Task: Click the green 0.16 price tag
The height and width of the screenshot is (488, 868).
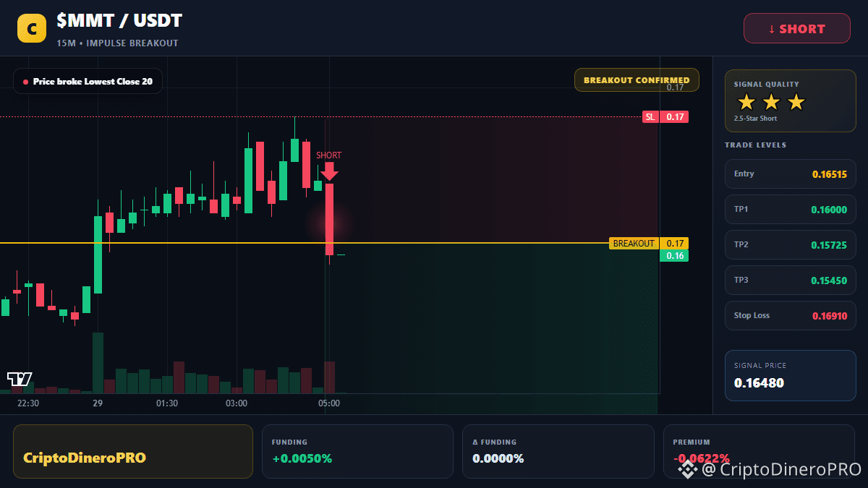Action: (673, 256)
